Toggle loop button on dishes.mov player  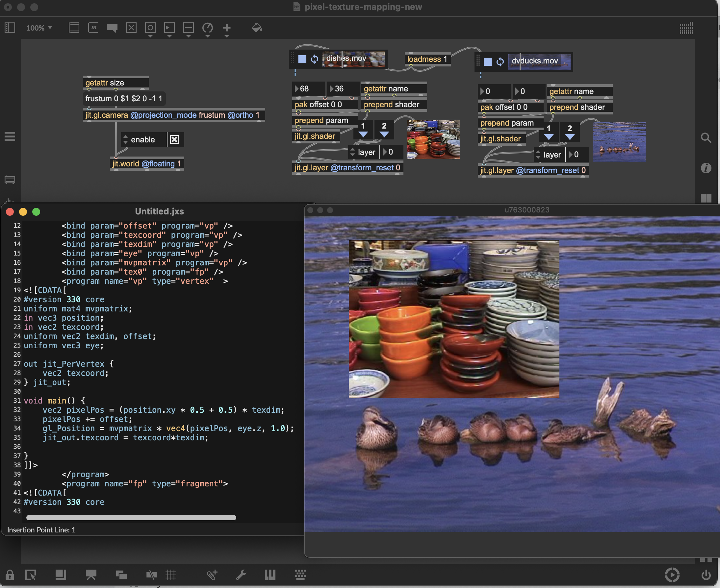click(x=315, y=59)
